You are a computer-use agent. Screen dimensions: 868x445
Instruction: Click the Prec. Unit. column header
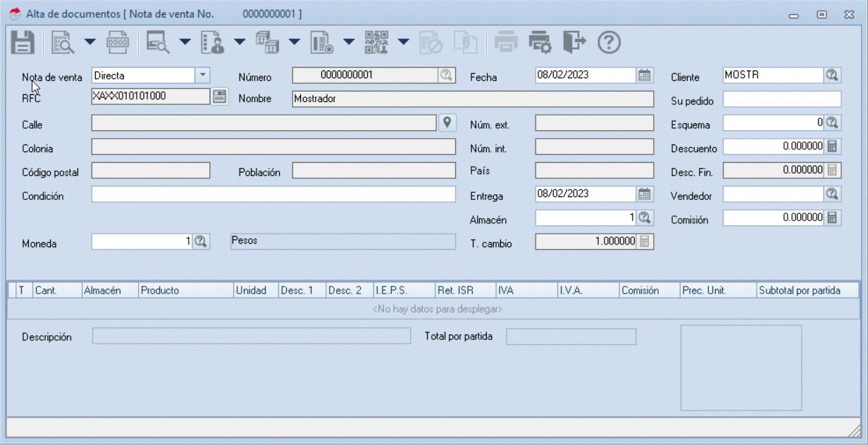click(x=718, y=290)
